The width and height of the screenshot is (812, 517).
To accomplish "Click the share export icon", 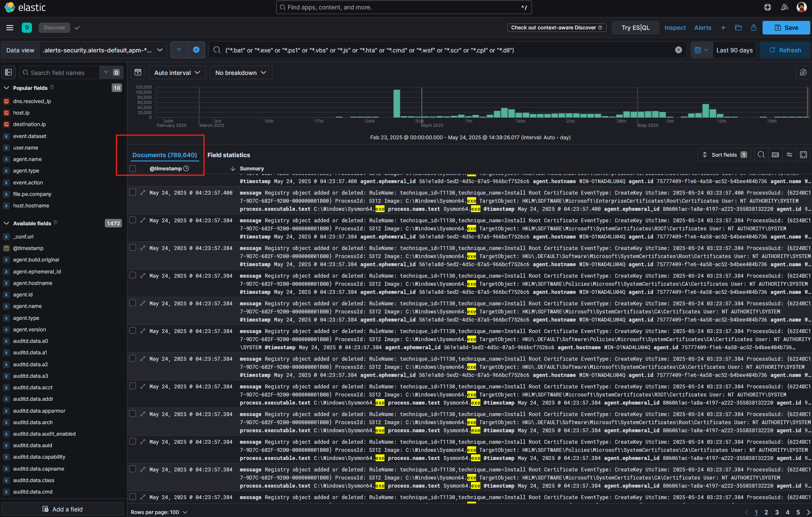I will pos(754,28).
